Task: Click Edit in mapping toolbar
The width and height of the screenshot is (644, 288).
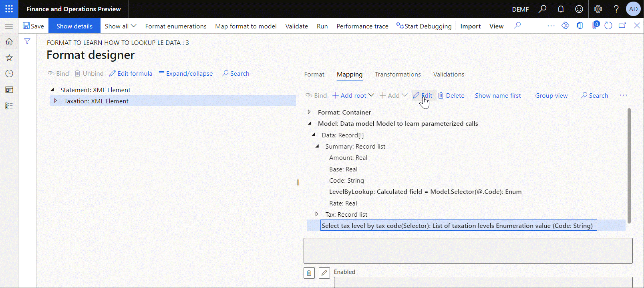Action: coord(423,95)
